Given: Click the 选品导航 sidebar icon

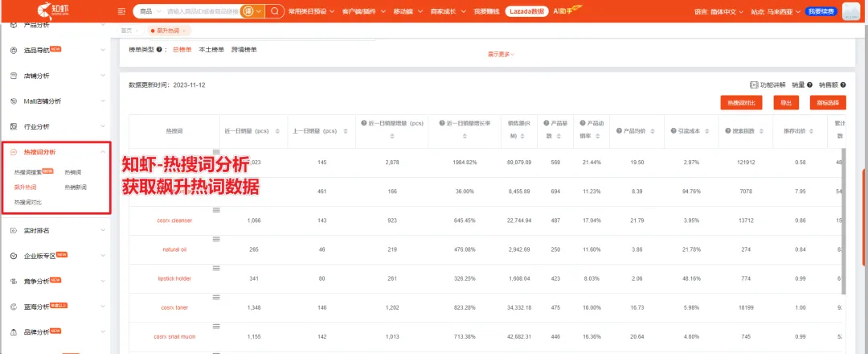Looking at the screenshot, I should tap(14, 51).
